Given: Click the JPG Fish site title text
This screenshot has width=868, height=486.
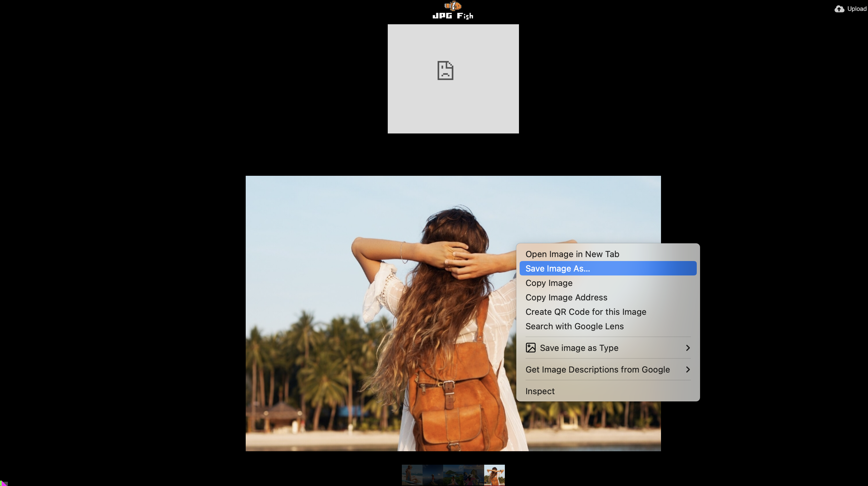Looking at the screenshot, I should click(453, 16).
